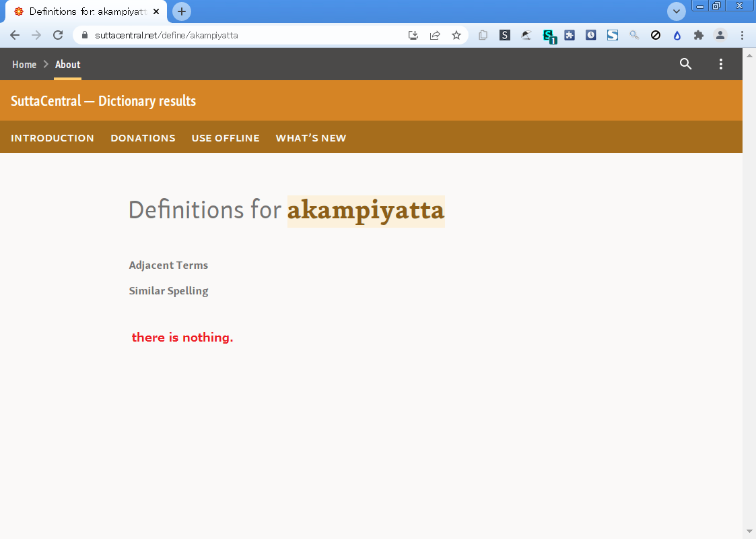This screenshot has height=539, width=756.
Task: Go back to the previous page
Action: [14, 35]
